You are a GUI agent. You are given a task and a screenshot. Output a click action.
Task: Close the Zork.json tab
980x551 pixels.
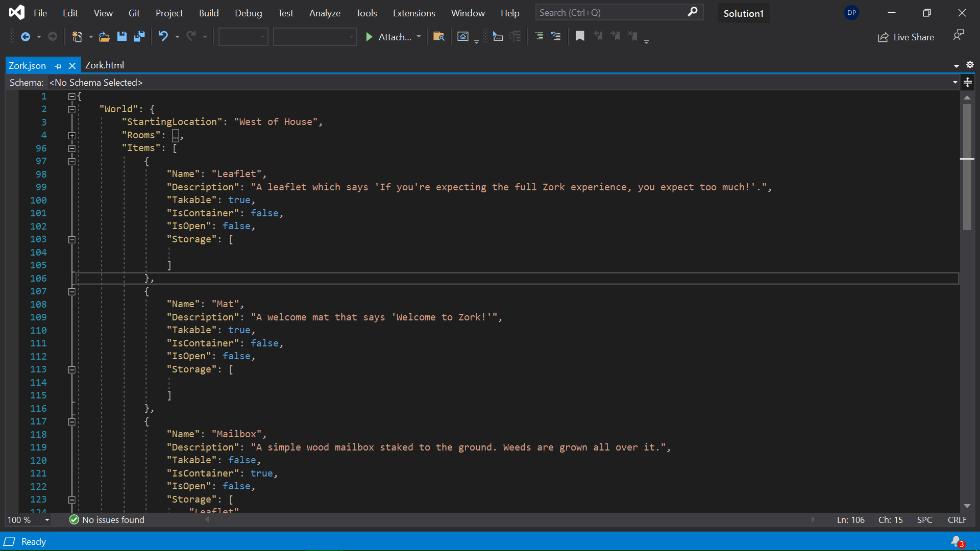[x=72, y=66]
